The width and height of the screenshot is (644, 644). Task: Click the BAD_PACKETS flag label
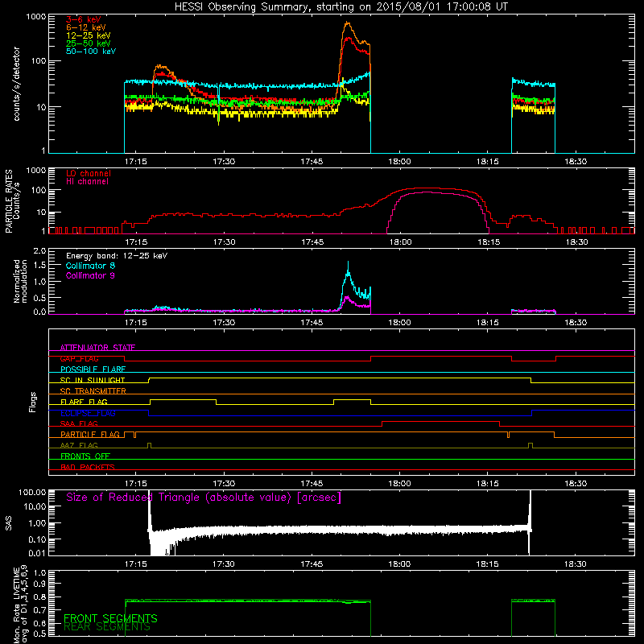pos(88,467)
